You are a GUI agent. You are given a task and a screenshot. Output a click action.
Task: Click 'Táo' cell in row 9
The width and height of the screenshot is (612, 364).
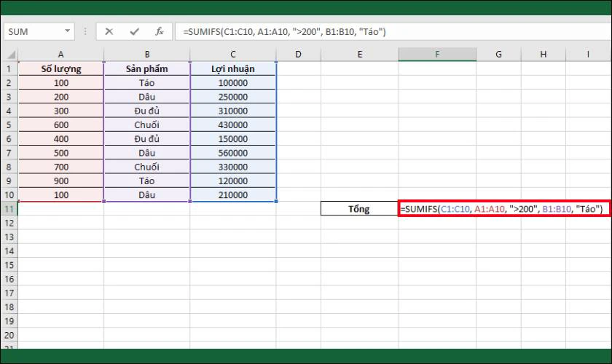(x=146, y=181)
